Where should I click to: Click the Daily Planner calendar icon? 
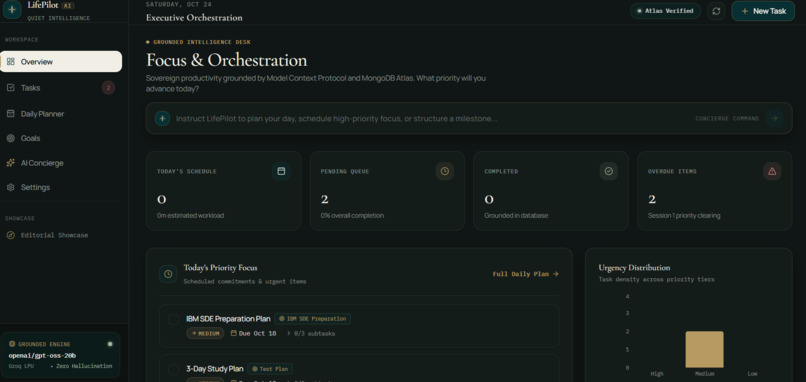point(11,114)
